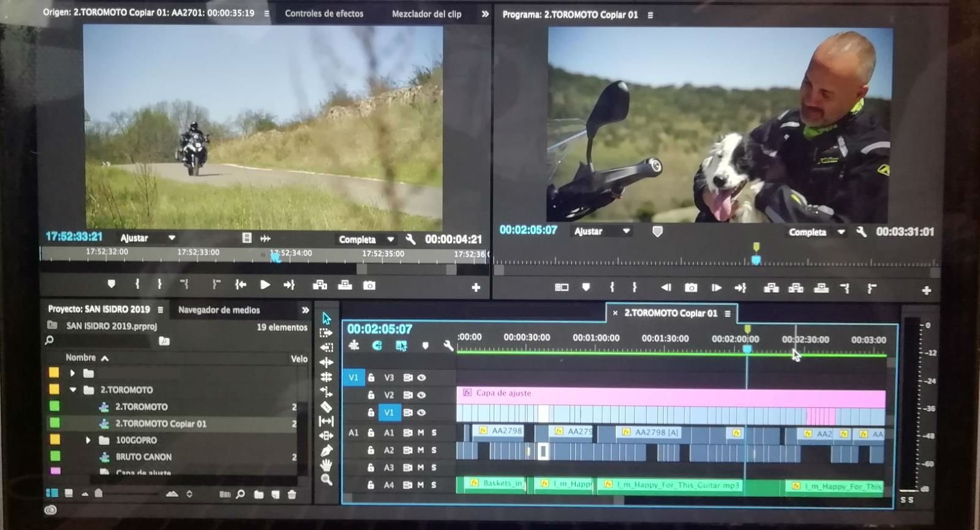980x530 pixels.
Task: Open Programa 2.TOROMOTO Copiar 01 panel menu
Action: (650, 15)
